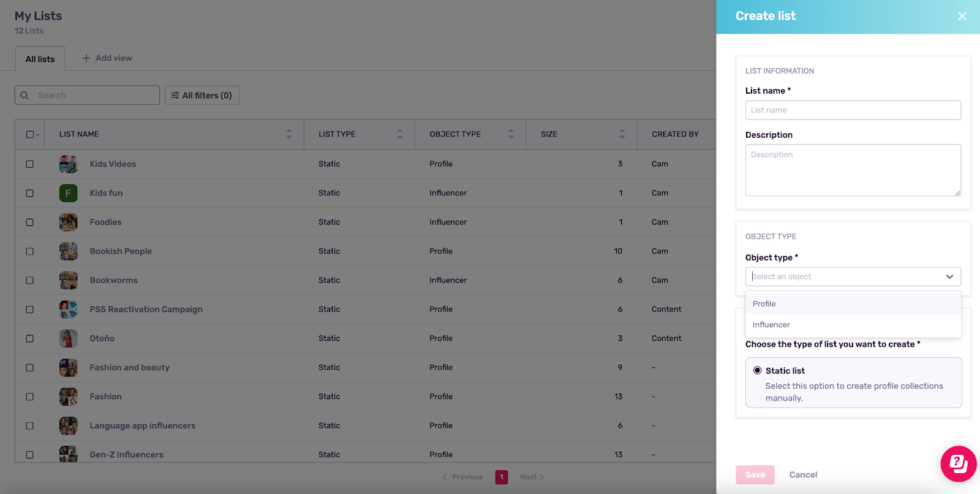980x494 pixels.
Task: Sort by Object Type column arrows
Action: pos(511,134)
